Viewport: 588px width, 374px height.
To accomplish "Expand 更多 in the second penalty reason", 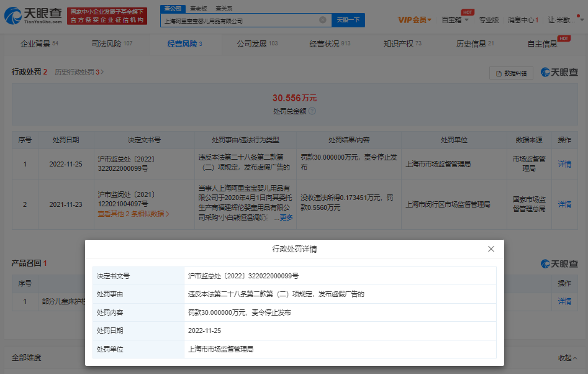I will tap(286, 217).
